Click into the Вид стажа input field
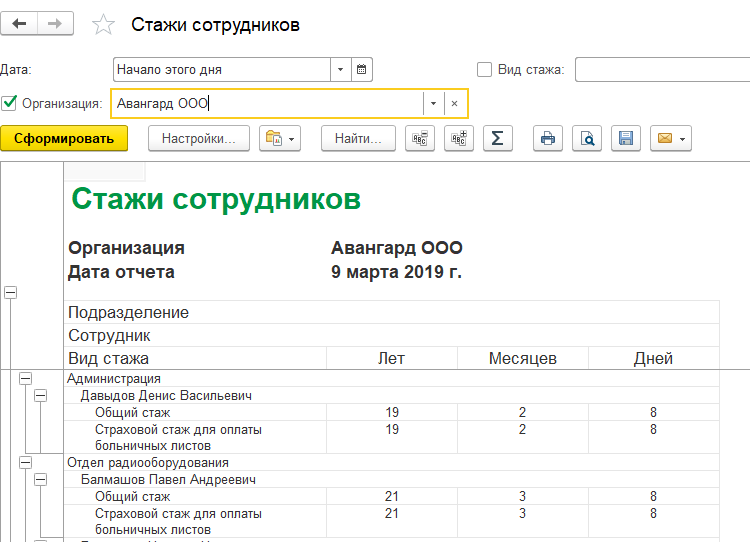 [x=662, y=70]
